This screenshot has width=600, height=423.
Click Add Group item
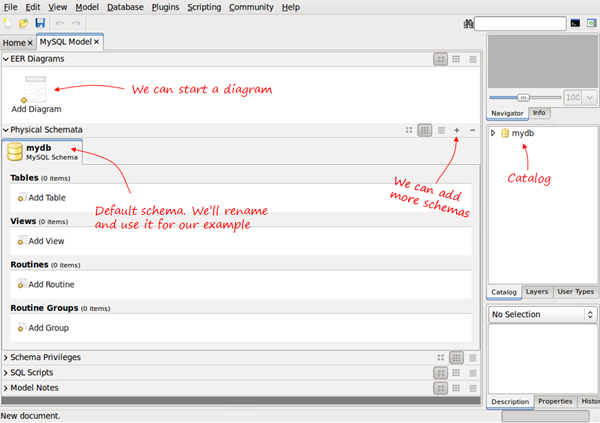tap(43, 328)
